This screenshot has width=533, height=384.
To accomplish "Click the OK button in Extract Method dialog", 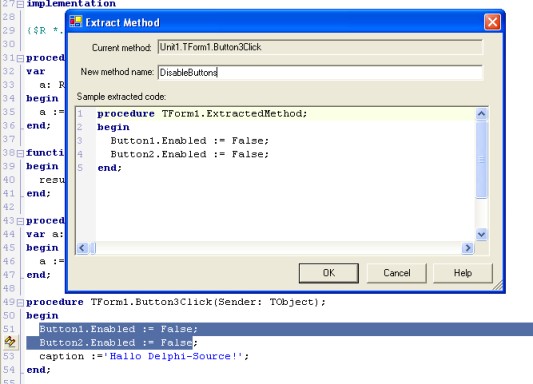I will click(x=329, y=273).
